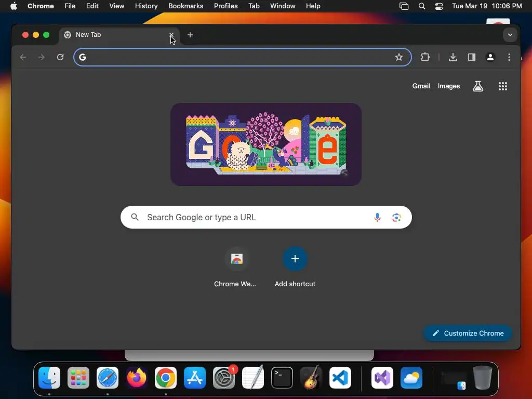Open Control Center in the menu bar
532x399 pixels.
pos(439,6)
